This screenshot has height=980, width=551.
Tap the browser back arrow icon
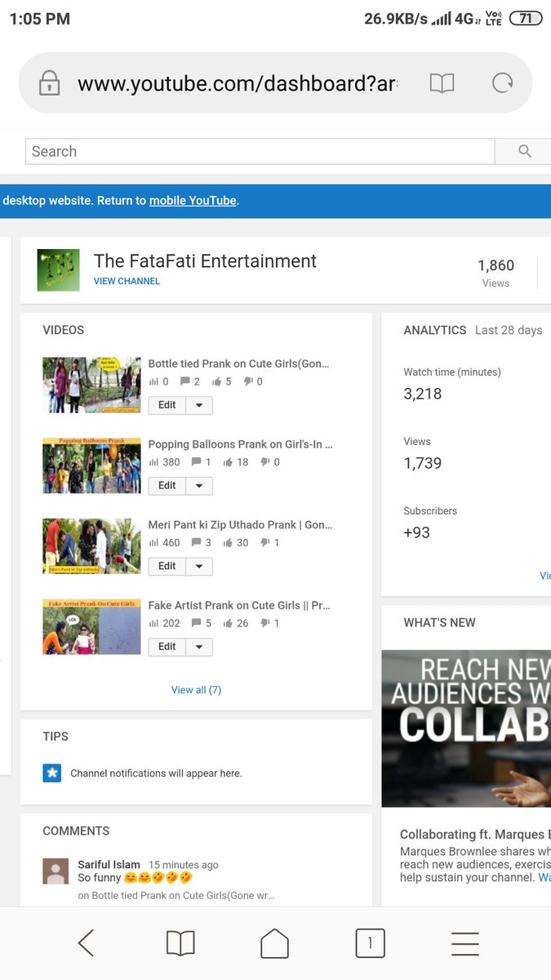pos(87,943)
